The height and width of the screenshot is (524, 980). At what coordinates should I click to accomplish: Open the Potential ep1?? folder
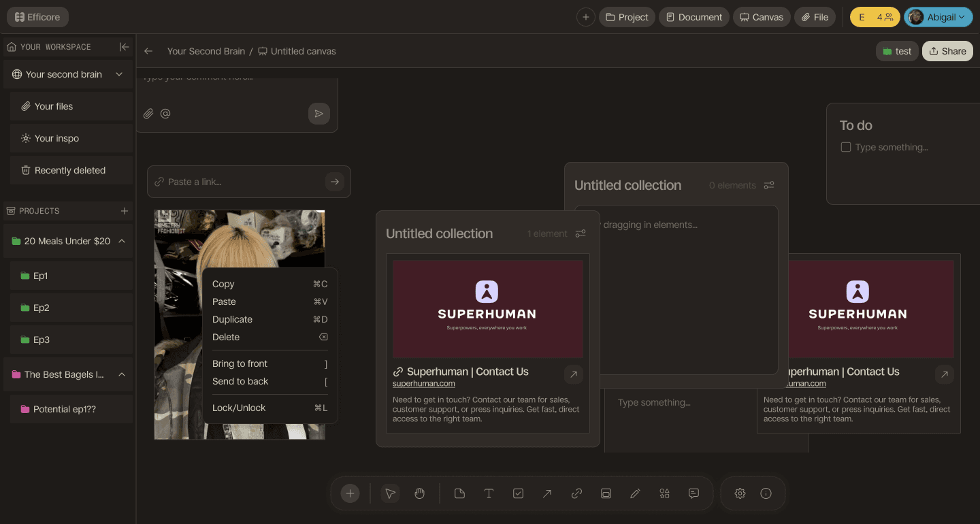click(71, 409)
